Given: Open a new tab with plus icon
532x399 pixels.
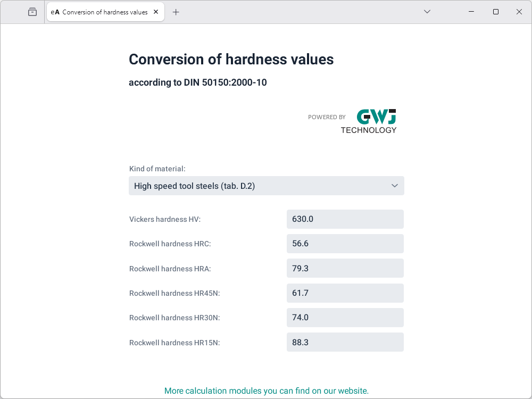Looking at the screenshot, I should [x=176, y=12].
